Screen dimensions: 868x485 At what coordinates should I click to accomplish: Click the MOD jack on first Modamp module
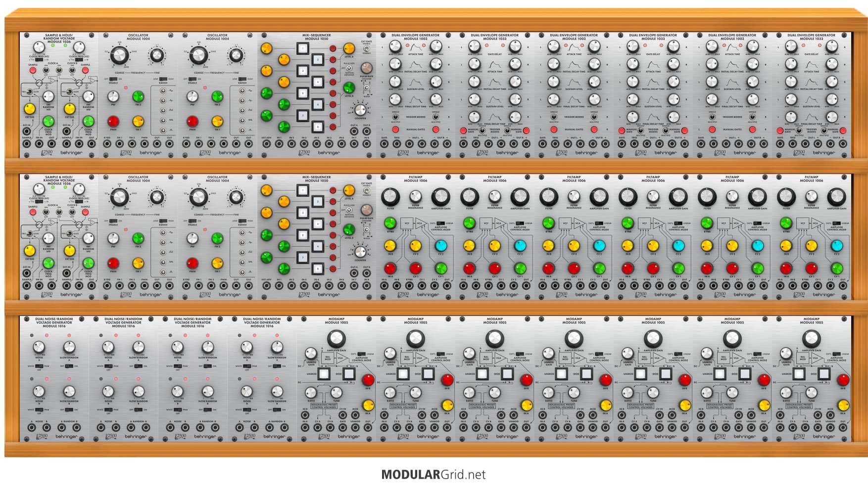click(355, 415)
